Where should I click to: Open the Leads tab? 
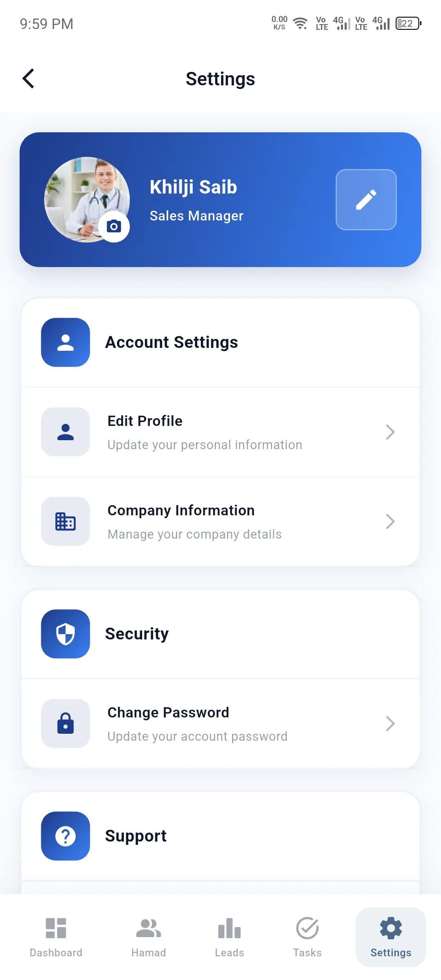click(x=229, y=937)
